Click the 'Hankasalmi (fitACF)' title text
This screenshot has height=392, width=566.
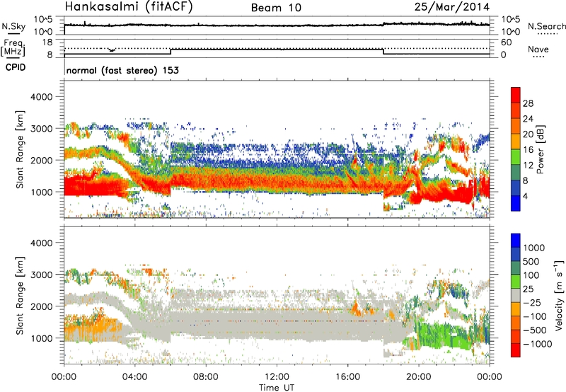click(x=129, y=7)
